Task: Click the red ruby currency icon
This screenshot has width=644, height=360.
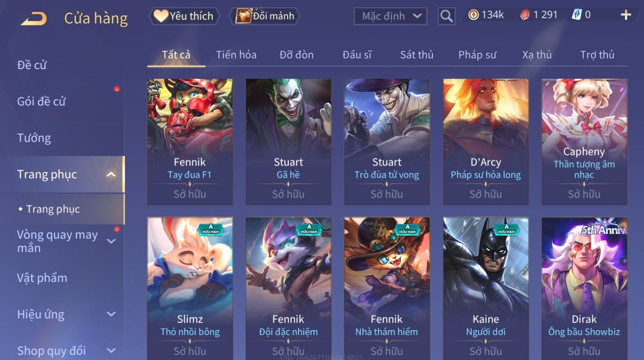Action: tap(525, 15)
